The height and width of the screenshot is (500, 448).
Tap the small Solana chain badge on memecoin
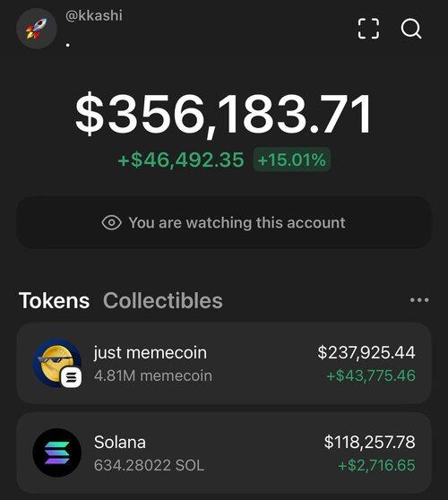tap(72, 378)
